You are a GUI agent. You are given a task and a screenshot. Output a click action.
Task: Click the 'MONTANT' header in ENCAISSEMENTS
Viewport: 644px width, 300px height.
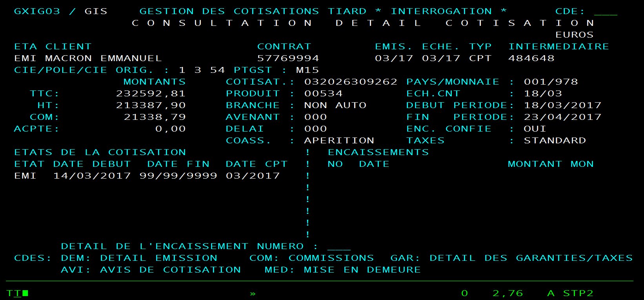tap(535, 164)
